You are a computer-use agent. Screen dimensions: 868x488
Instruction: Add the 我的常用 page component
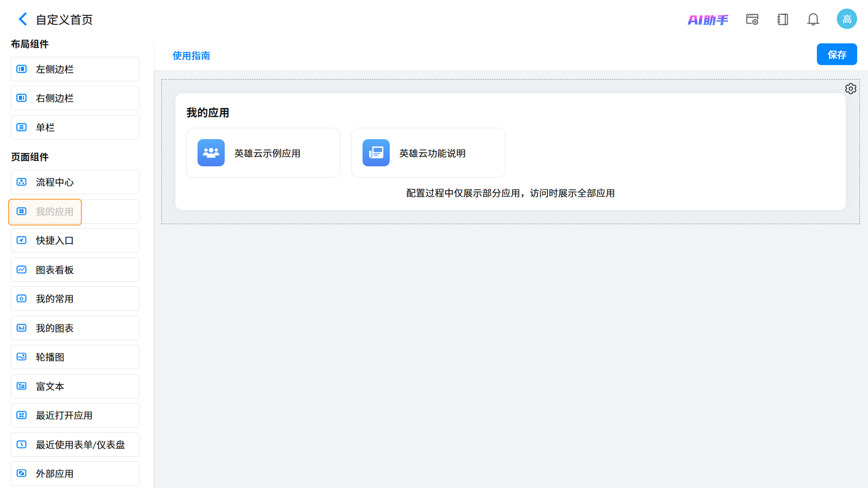point(75,299)
